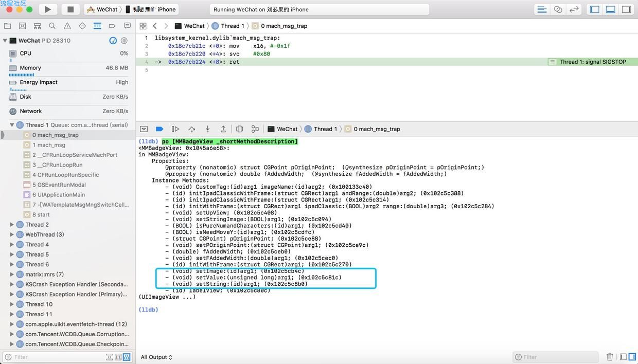The height and width of the screenshot is (364, 638).
Task: Expand com.apple.uikit.eventfetch-thread (12)
Action: point(12,324)
